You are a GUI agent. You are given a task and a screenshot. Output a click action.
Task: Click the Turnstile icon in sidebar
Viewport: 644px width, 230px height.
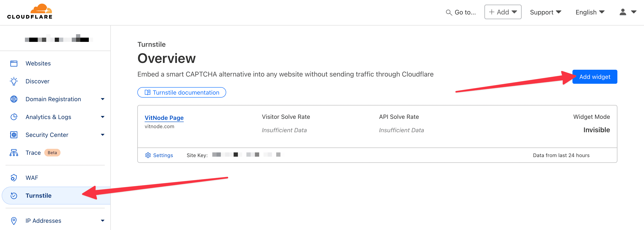pos(13,195)
